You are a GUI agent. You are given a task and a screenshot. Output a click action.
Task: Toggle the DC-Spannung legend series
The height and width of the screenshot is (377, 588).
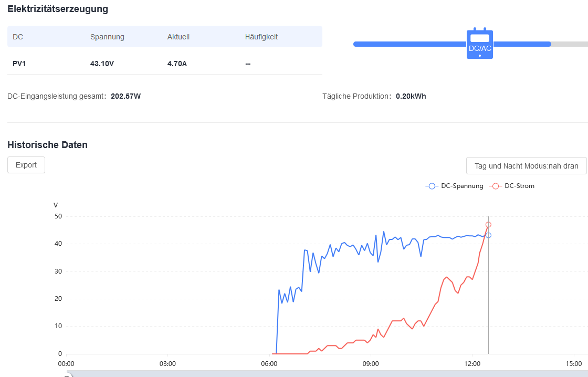pyautogui.click(x=455, y=186)
